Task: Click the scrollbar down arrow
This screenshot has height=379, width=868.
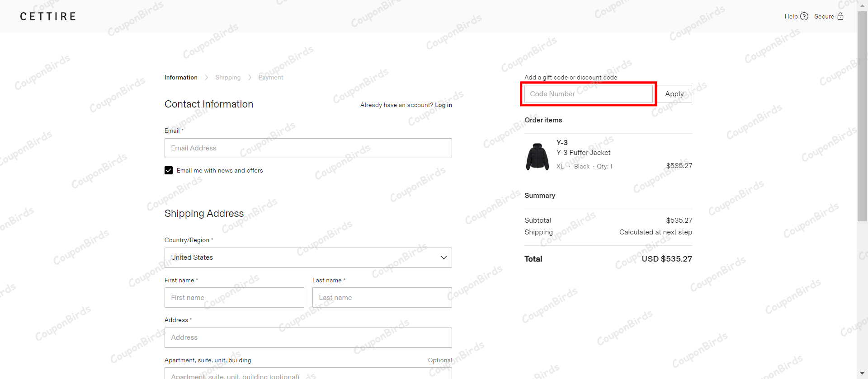Action: pyautogui.click(x=862, y=373)
